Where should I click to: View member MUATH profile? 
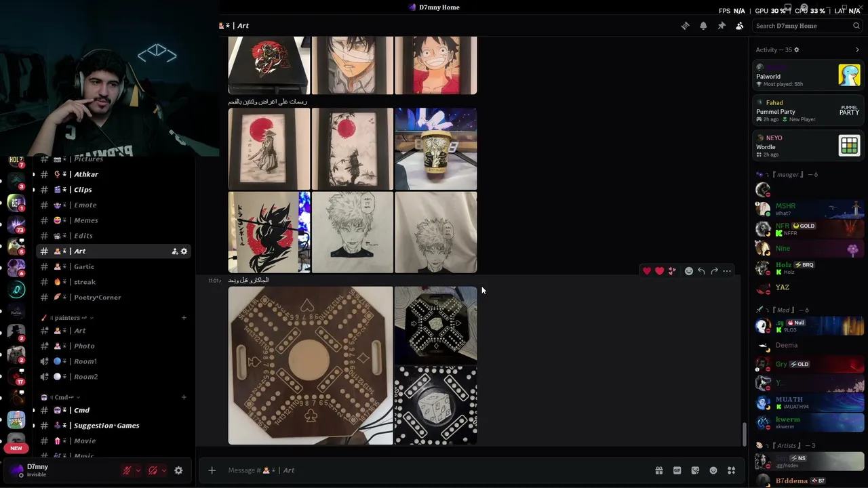(808, 403)
